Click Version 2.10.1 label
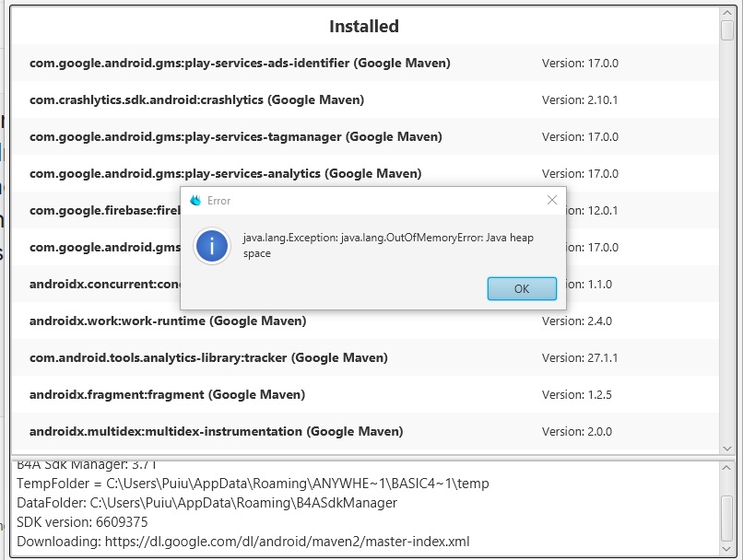This screenshot has width=743, height=560. (x=579, y=99)
